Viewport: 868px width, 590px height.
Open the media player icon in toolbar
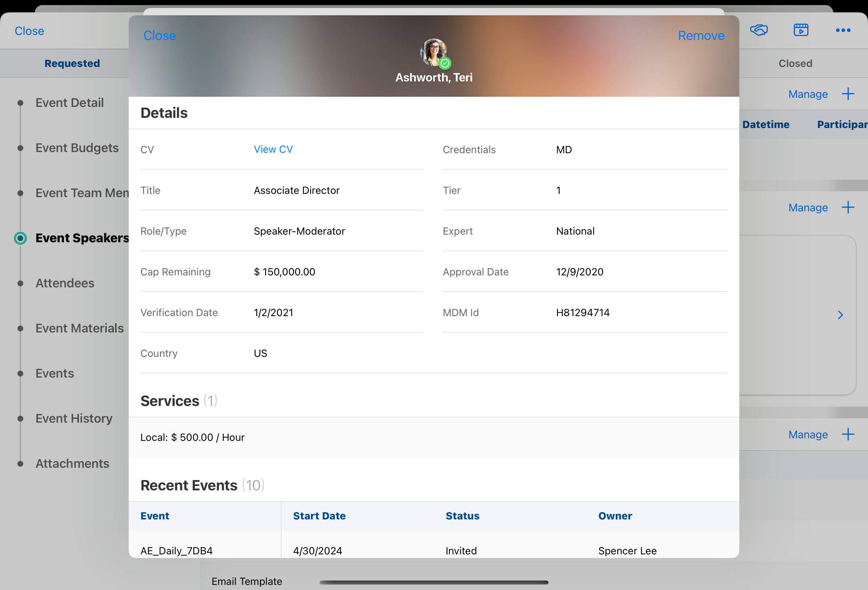coord(801,30)
